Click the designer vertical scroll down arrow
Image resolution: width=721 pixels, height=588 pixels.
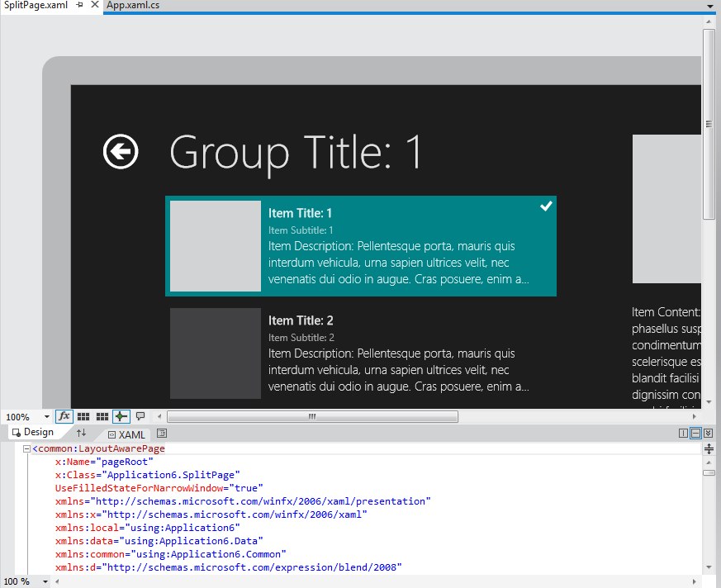point(709,402)
